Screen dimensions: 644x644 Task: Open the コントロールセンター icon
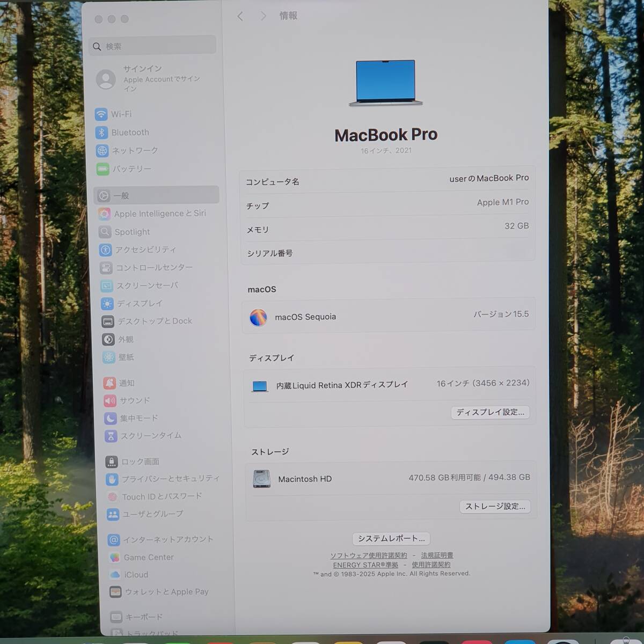point(106,267)
